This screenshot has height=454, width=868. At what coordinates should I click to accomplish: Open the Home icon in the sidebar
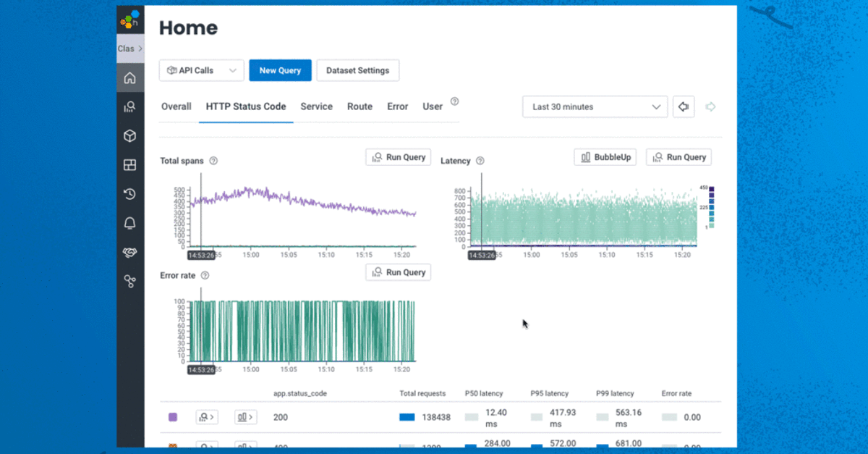130,77
